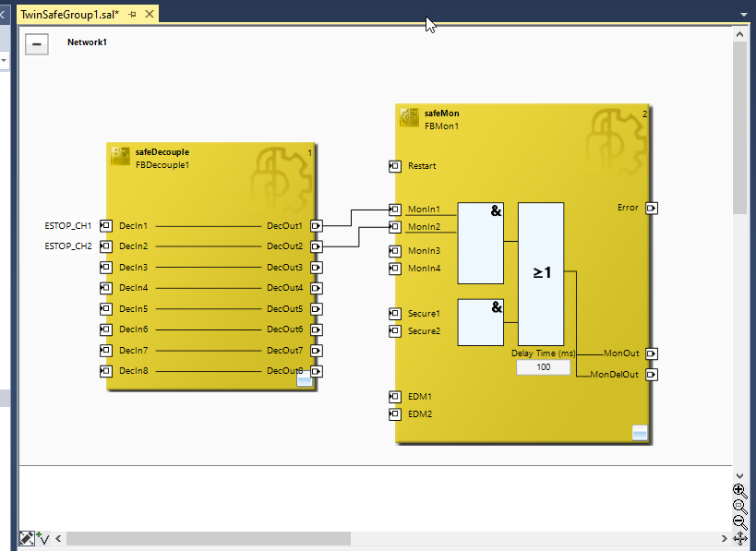
Task: Click the EDM1 input port
Action: [x=395, y=396]
